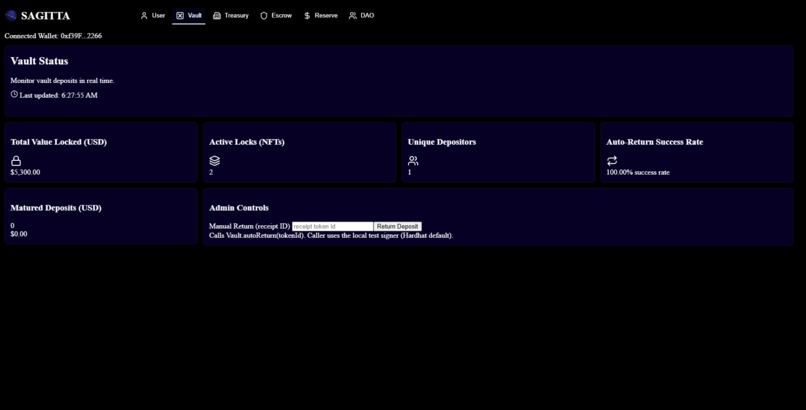Image resolution: width=806 pixels, height=410 pixels.
Task: Switch to the DAO tab
Action: (361, 15)
